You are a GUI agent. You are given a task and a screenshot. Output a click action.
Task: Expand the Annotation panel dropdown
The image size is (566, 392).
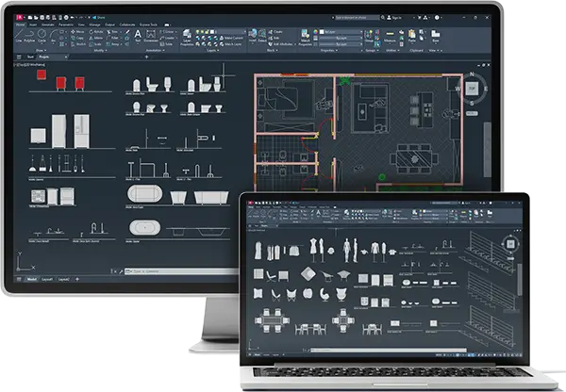coord(156,51)
